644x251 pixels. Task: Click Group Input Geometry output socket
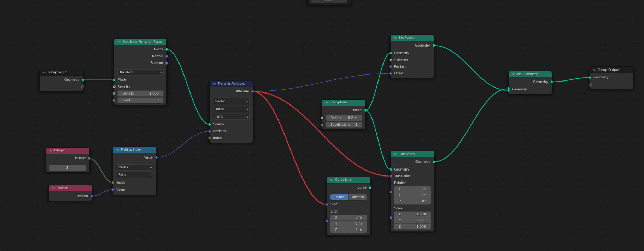83,80
